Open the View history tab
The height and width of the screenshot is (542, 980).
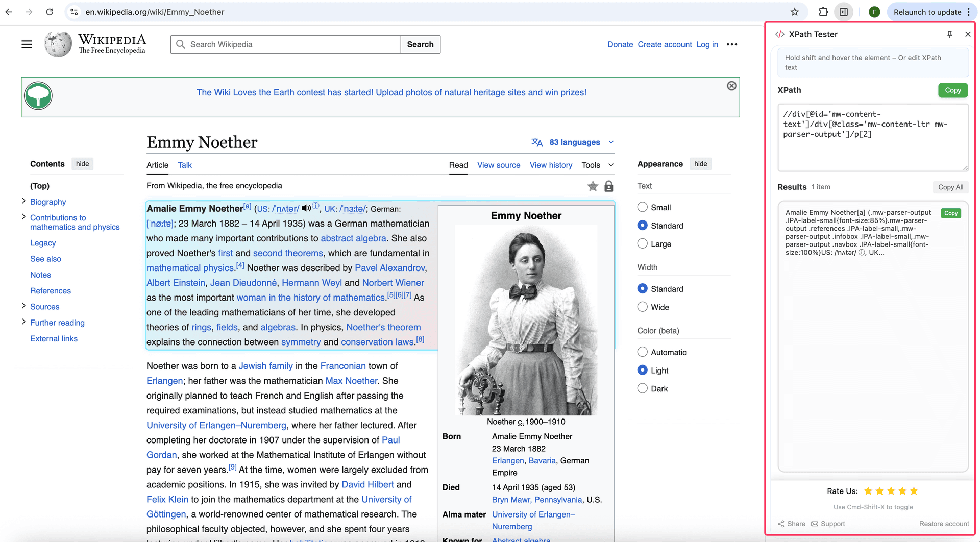(551, 165)
